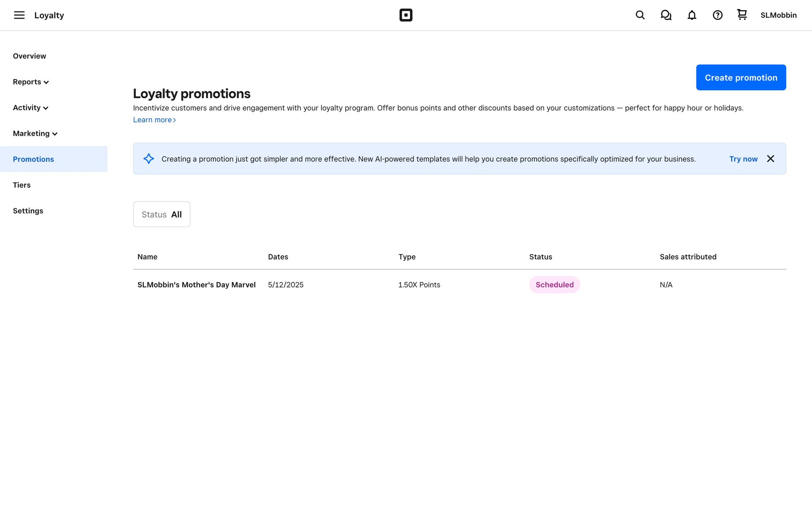Click the AI sparkle icon in banner
This screenshot has width=812, height=508.
(x=148, y=159)
